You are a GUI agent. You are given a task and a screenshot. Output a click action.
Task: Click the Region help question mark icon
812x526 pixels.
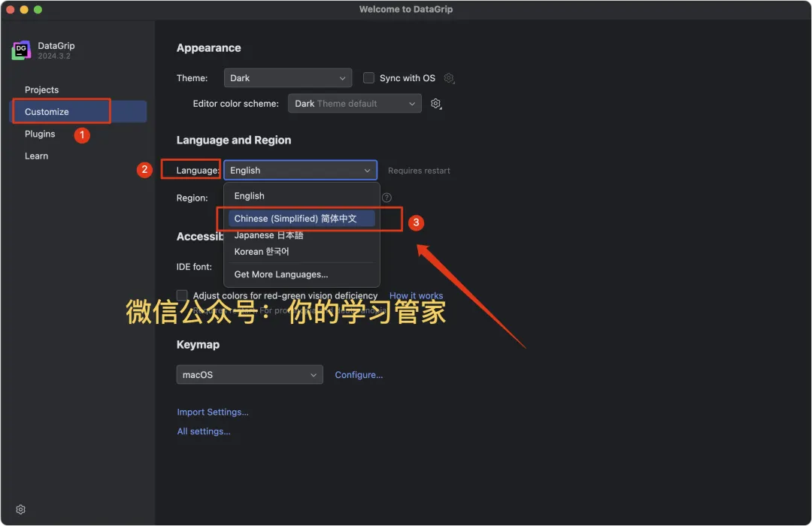coord(387,197)
